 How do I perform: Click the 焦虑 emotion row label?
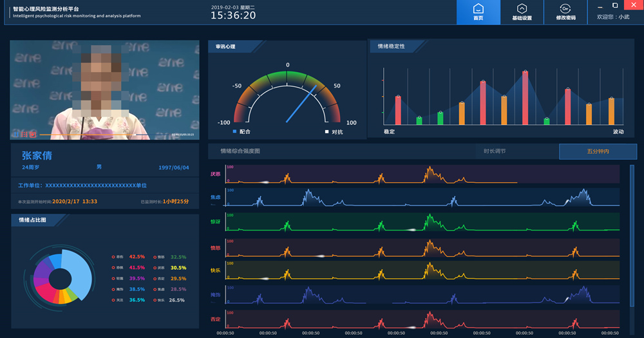(x=215, y=198)
